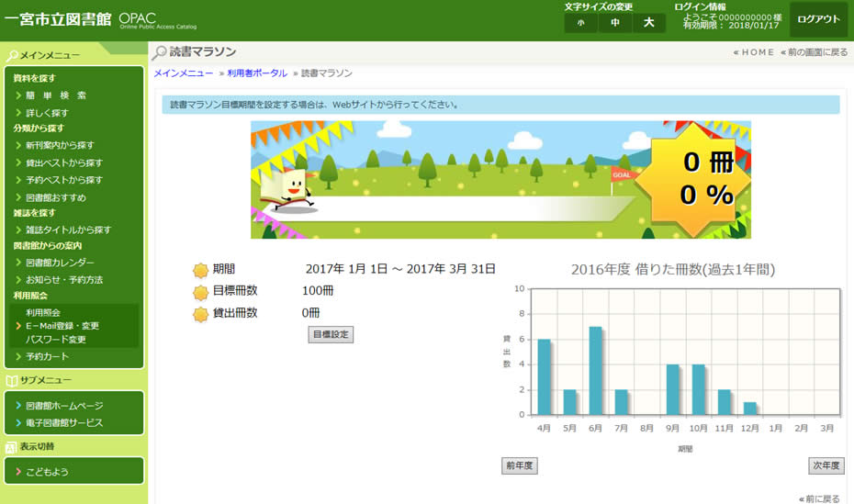Viewport: 854px width, 504px height.
Task: Click the June bar in the chart
Action: [595, 371]
